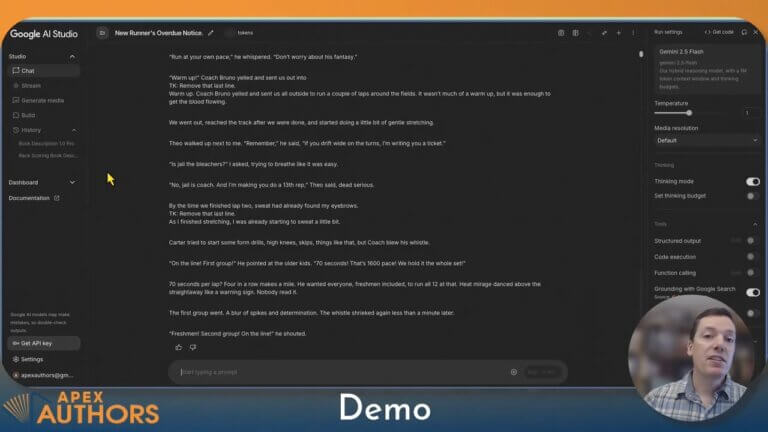The width and height of the screenshot is (768, 432).
Task: Click the chat scrollbar thumb
Action: (x=641, y=54)
